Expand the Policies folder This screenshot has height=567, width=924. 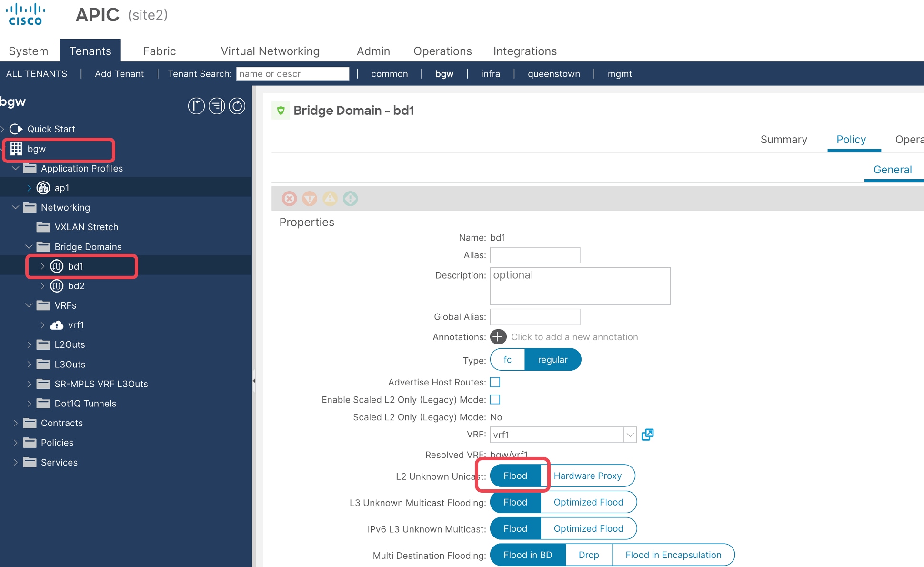[x=16, y=443]
